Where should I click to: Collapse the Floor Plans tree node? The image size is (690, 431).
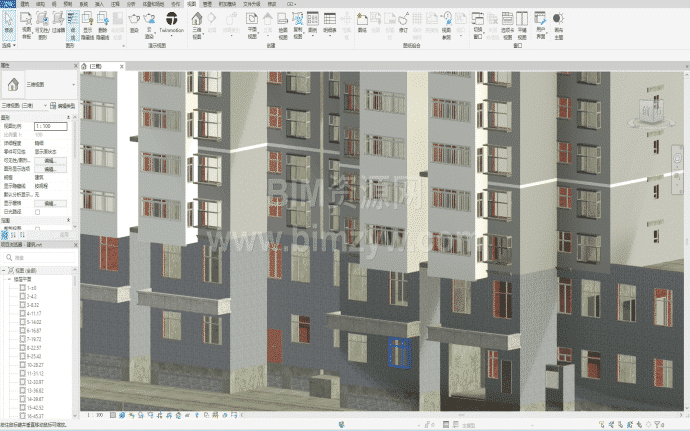9,279
